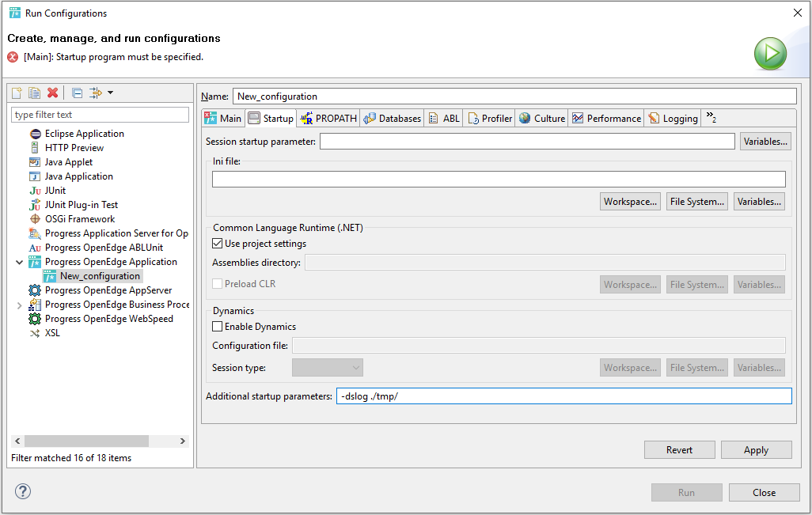Open the Profiler tab
Image resolution: width=812 pixels, height=515 pixels.
[x=489, y=119]
